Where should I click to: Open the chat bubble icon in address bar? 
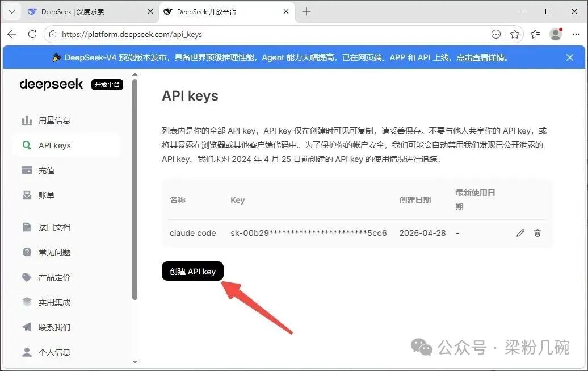(495, 34)
